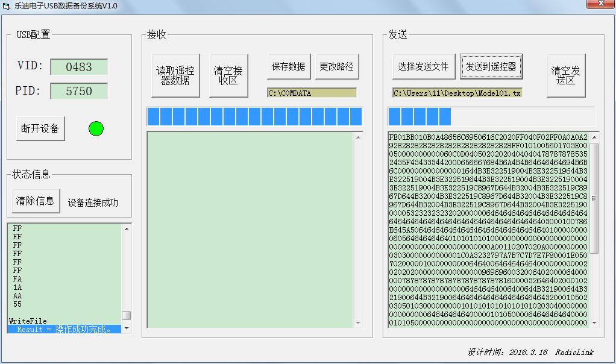Click the green connection status indicator
The width and height of the screenshot is (616, 364).
[96, 128]
